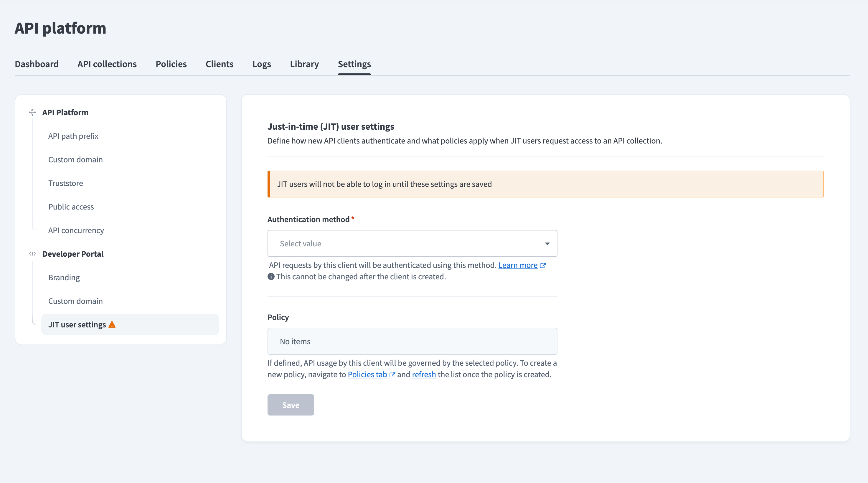Viewport: 868px width, 483px height.
Task: Switch to the Dashboard tab
Action: coord(37,64)
